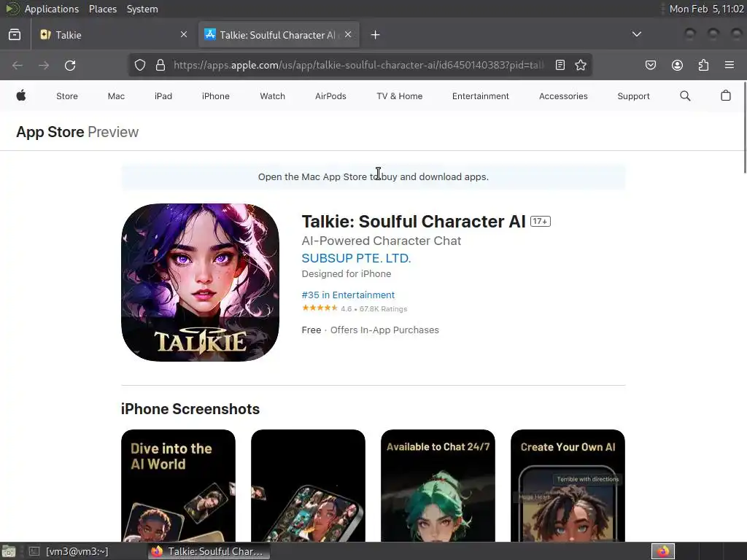This screenshot has height=560, width=747.
Task: Open the iPhone navigation item
Action: click(x=215, y=96)
